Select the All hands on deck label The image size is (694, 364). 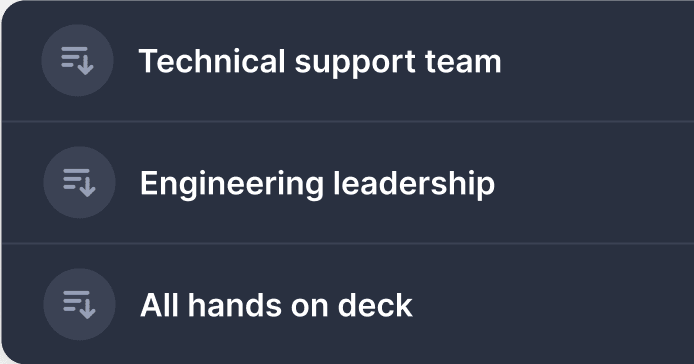276,305
